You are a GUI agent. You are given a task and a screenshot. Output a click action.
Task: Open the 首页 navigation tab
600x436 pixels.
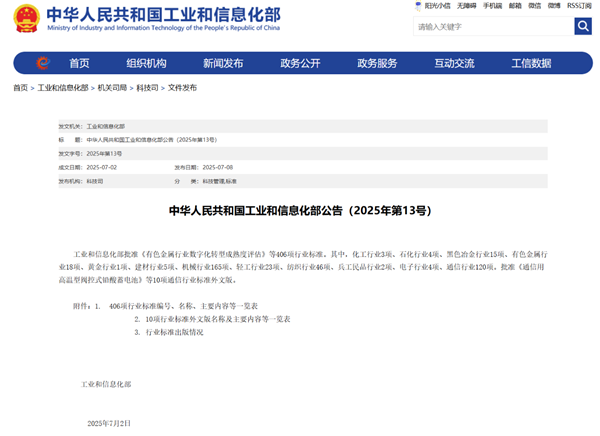[x=79, y=63]
